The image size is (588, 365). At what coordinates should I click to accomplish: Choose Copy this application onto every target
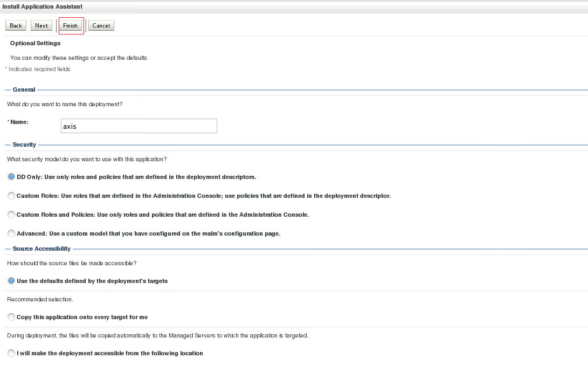pyautogui.click(x=11, y=317)
